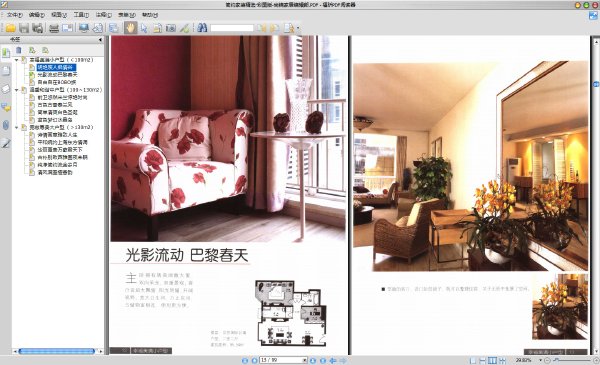This screenshot has height=365, width=600.
Task: Go to the last page button
Action: 323,360
